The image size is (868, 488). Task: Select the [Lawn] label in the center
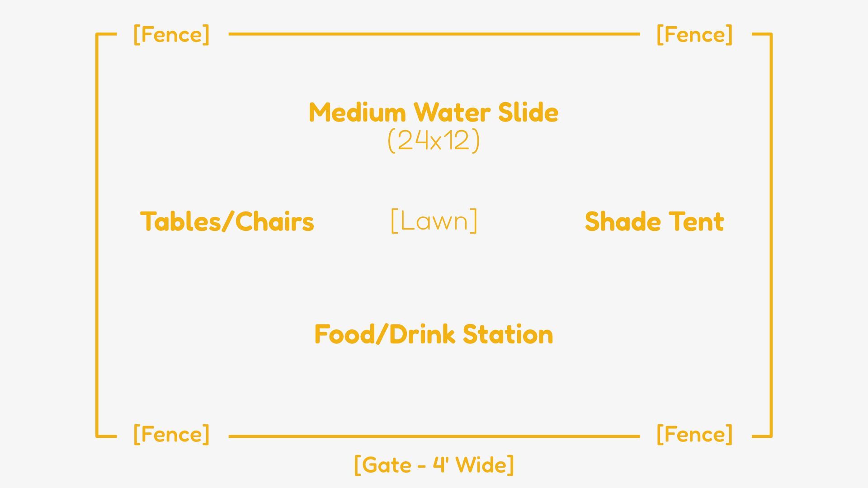pyautogui.click(x=434, y=221)
